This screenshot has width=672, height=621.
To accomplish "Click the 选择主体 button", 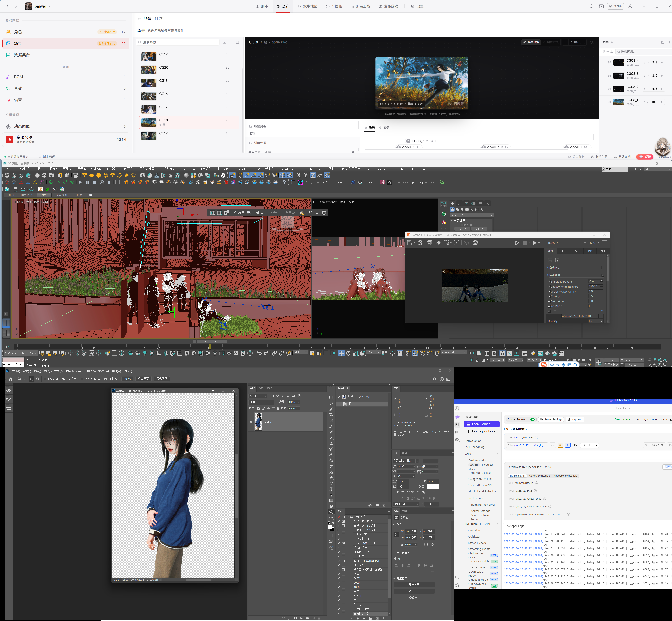I will pos(414,591).
